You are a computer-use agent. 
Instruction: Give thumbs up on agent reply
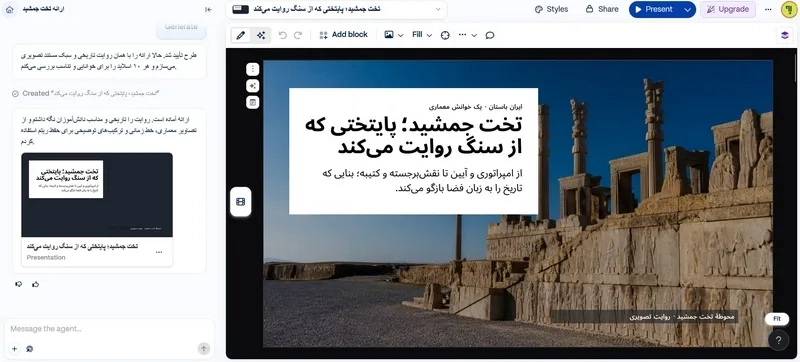pyautogui.click(x=35, y=284)
